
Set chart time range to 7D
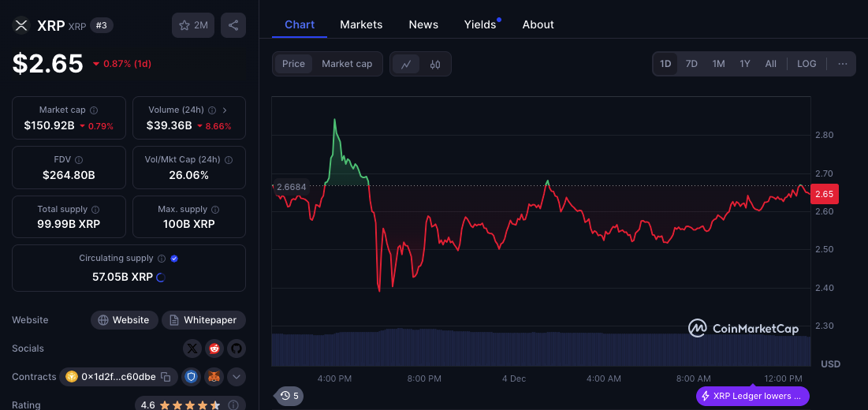[x=691, y=64]
